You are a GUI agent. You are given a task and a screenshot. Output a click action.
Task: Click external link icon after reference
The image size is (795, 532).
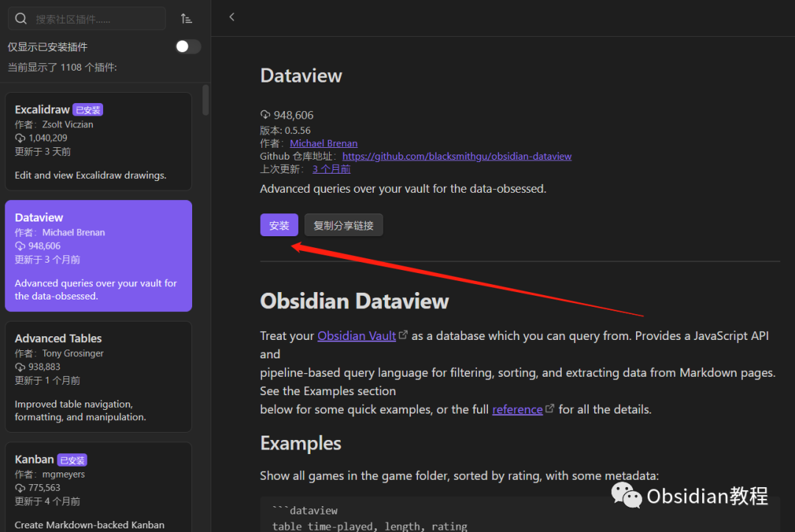550,408
